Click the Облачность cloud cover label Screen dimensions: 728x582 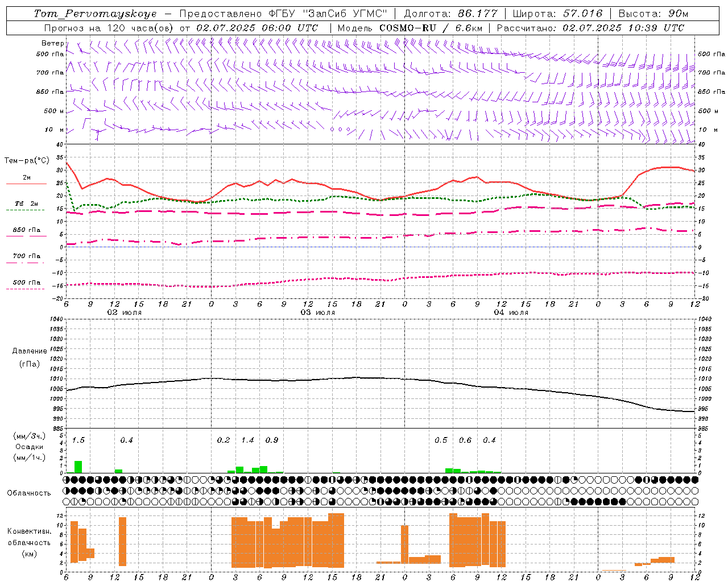(29, 493)
